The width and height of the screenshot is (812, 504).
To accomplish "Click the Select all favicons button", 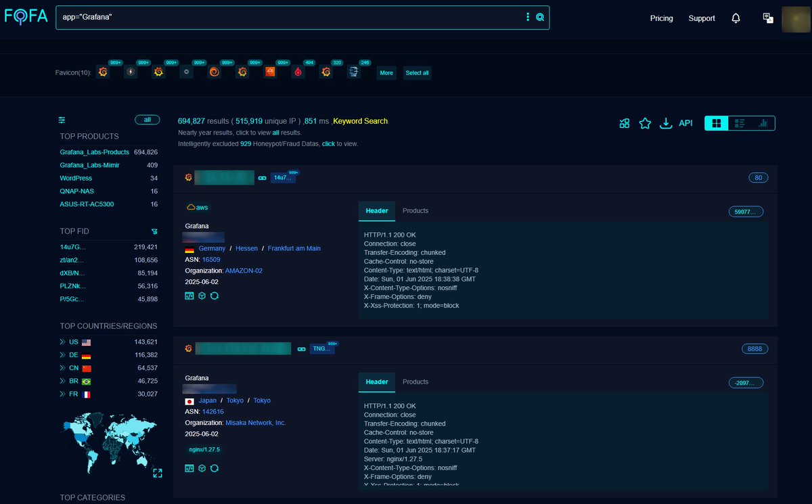I will tap(417, 73).
